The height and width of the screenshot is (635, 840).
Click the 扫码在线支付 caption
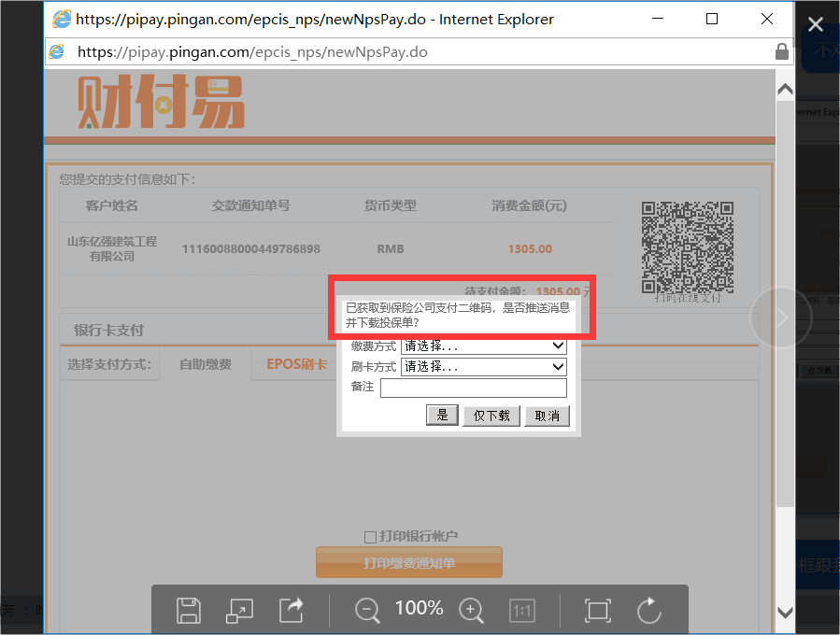[x=688, y=298]
